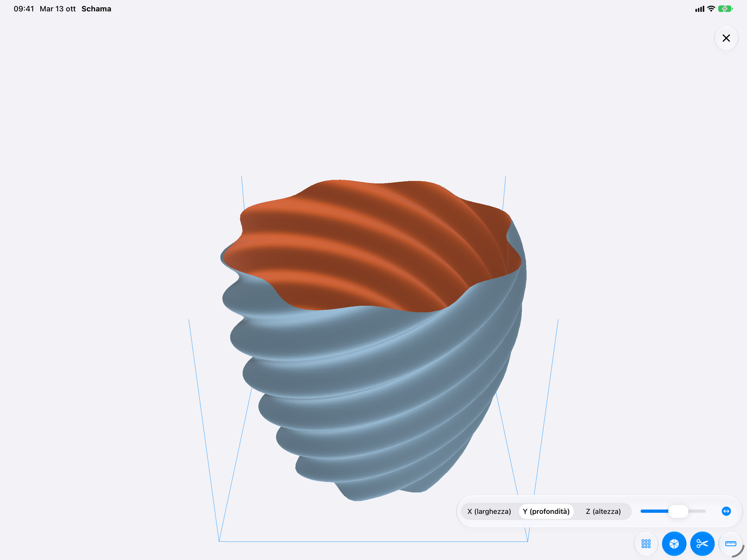
Task: Select the X (larghezza) cutting axis
Action: [x=489, y=511]
